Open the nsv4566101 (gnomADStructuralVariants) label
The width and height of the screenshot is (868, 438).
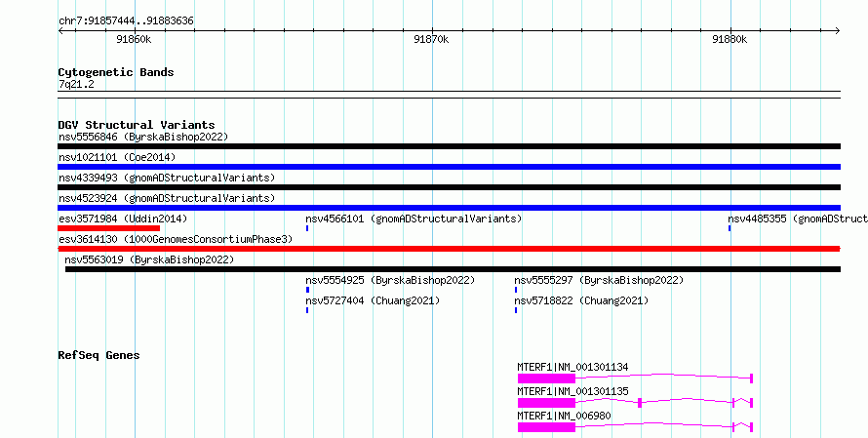[x=414, y=219]
